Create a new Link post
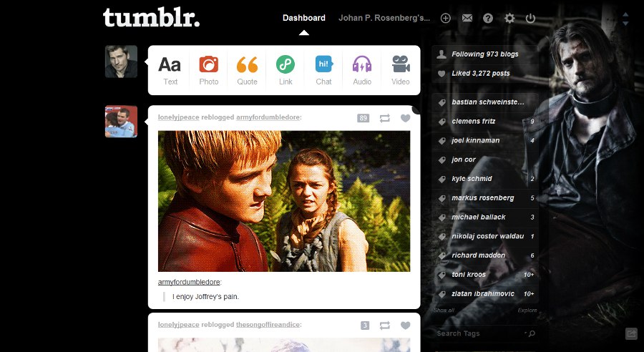The height and width of the screenshot is (352, 644). click(x=286, y=71)
